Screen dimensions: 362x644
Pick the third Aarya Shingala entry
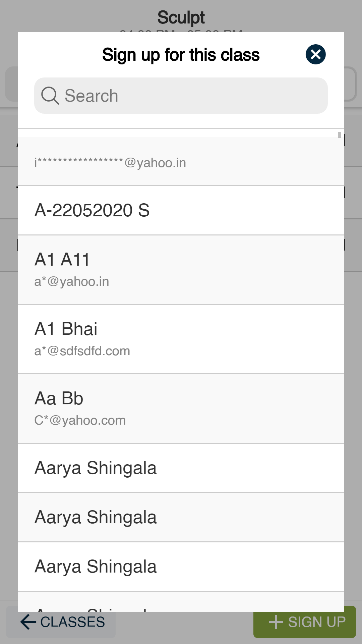(96, 567)
